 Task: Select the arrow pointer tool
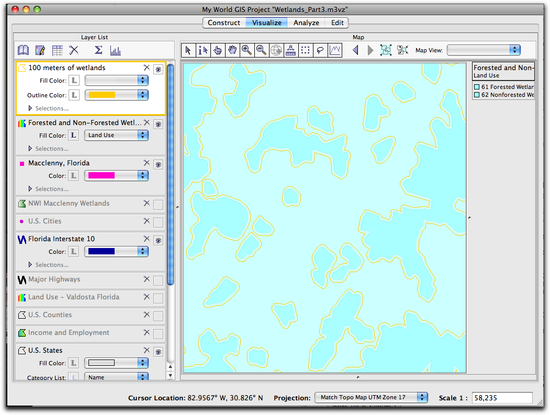[188, 51]
